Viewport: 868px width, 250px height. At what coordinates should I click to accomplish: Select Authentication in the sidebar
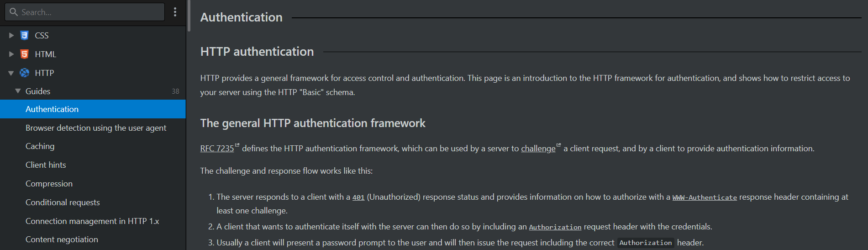pos(93,109)
